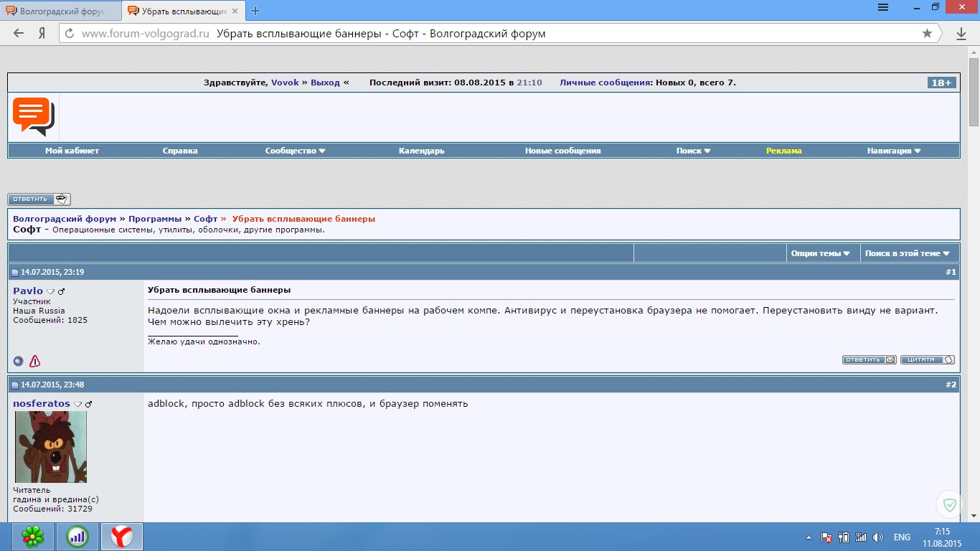Click the 18+ age badge
Screen dimensions: 980x551
click(941, 83)
